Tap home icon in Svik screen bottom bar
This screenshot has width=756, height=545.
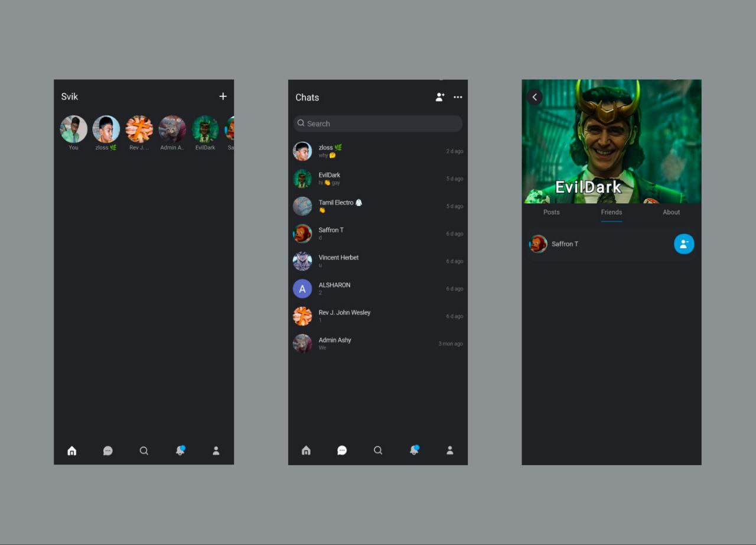(x=72, y=450)
